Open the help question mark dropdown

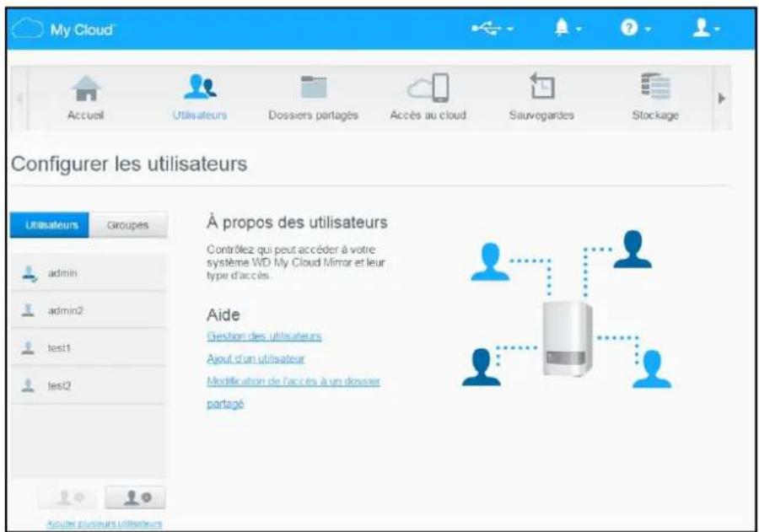(635, 29)
